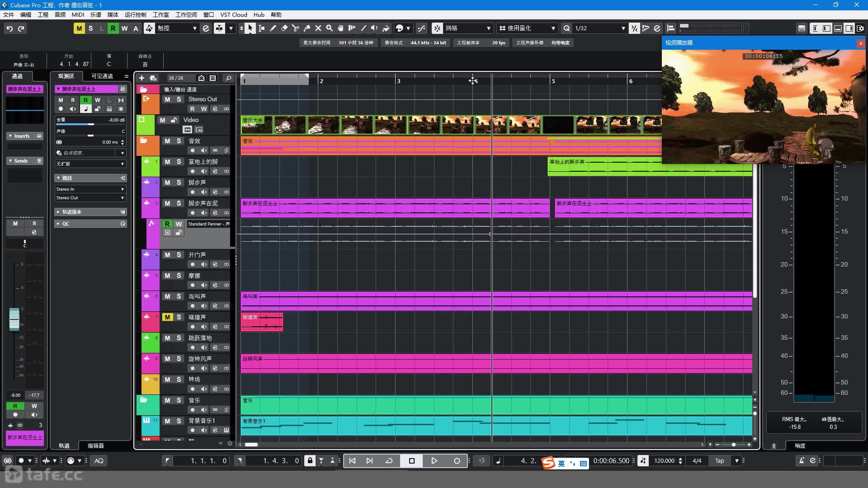The image size is (868, 488).
Task: Mute the 开门声 track
Action: tap(167, 255)
